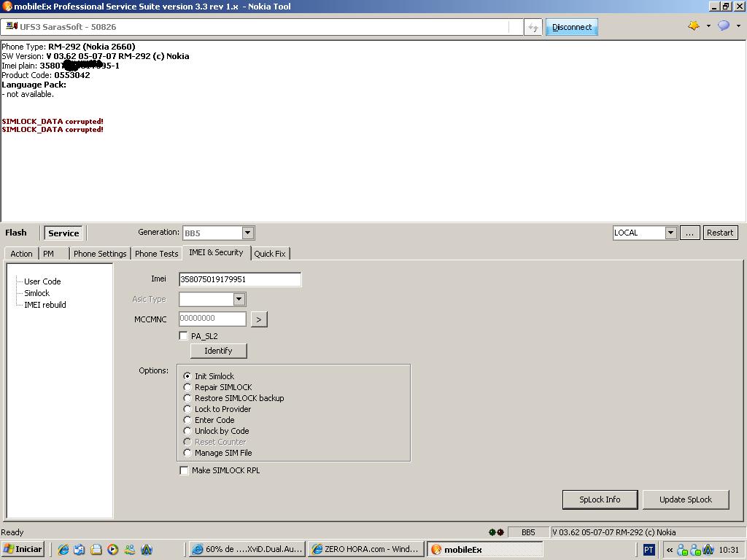
Task: Select User Code in the tree
Action: pyautogui.click(x=42, y=281)
